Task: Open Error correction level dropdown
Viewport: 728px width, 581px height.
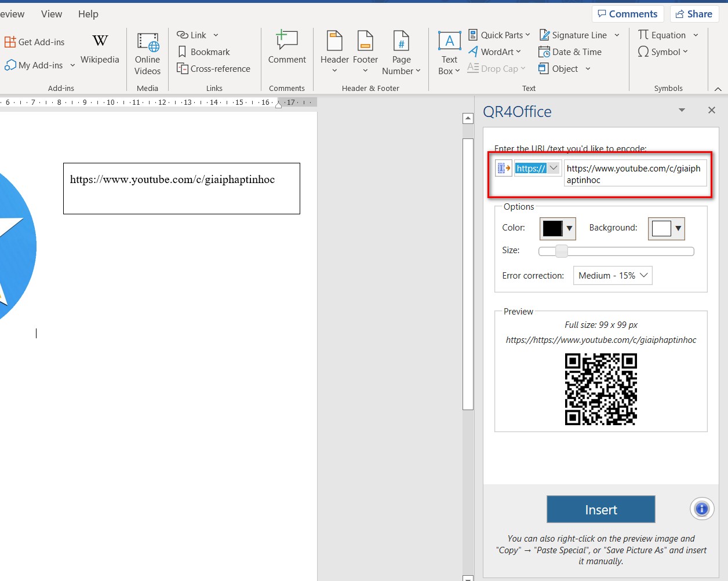Action: point(613,275)
